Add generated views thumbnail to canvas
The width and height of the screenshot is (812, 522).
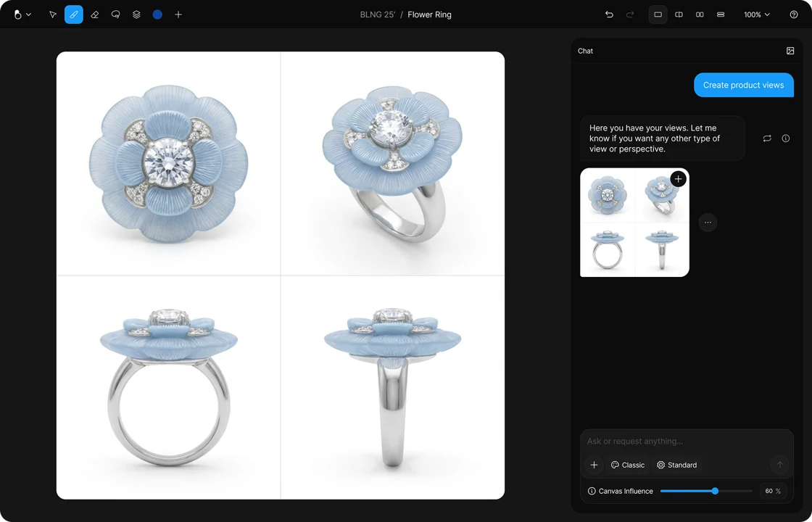pyautogui.click(x=679, y=179)
